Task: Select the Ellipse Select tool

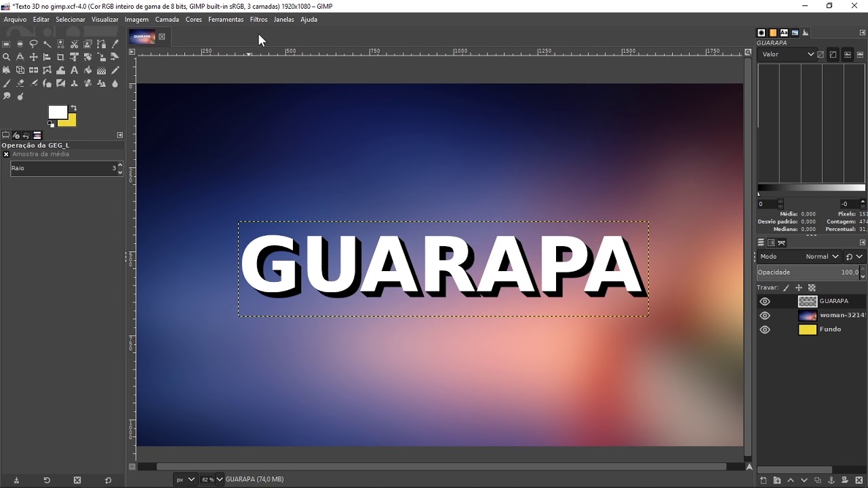Action: pos(20,44)
